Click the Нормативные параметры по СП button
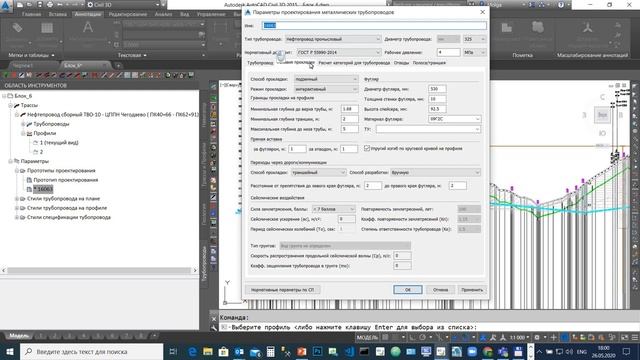 click(x=282, y=290)
